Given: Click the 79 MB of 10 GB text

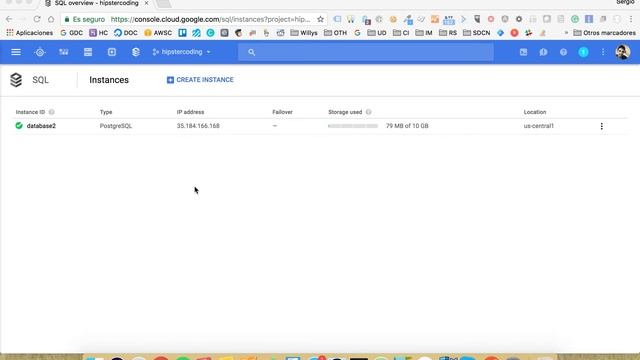Looking at the screenshot, I should pyautogui.click(x=407, y=126).
